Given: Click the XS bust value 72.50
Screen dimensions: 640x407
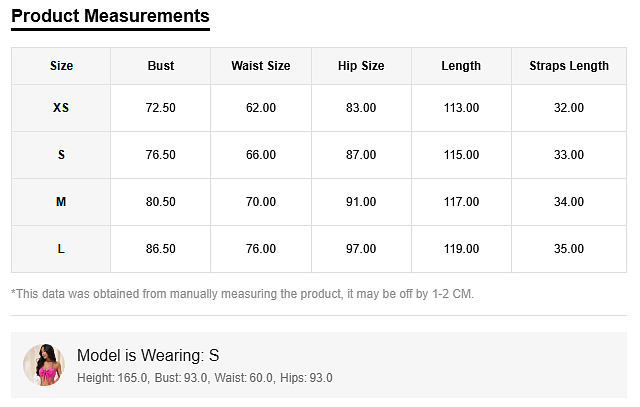Looking at the screenshot, I should point(160,108).
